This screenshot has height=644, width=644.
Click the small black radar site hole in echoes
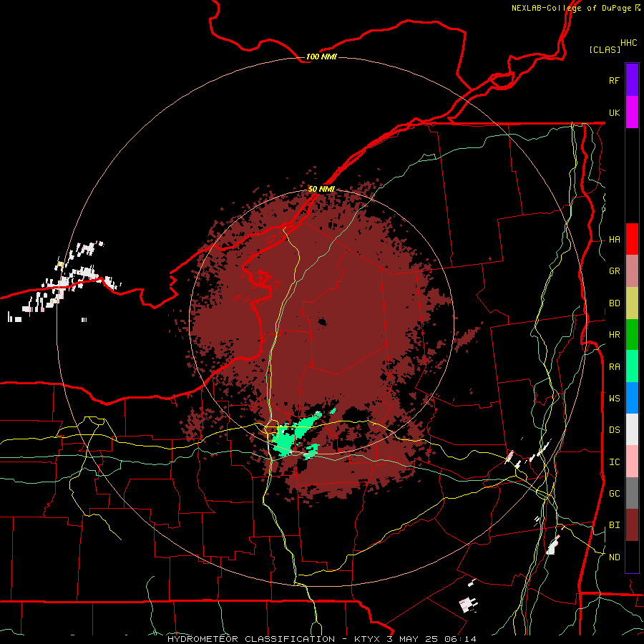coord(323,322)
